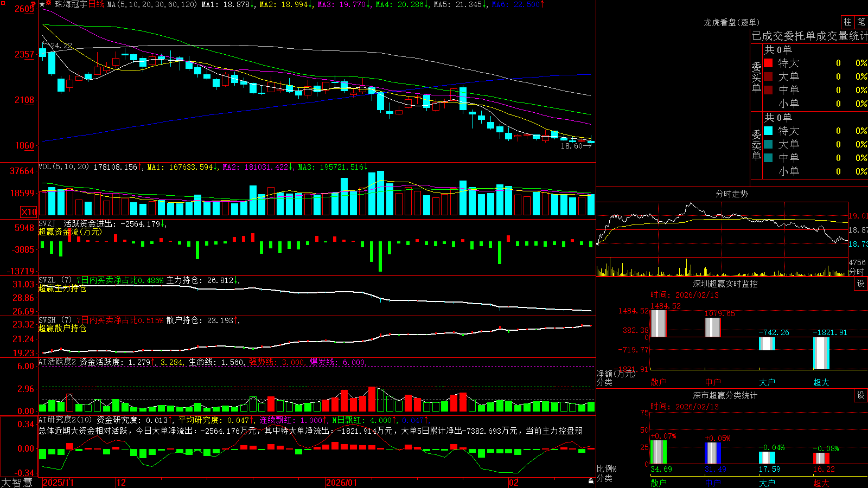Open 设 settings for 深市超赢分类统计 panel
The width and height of the screenshot is (868, 488).
click(861, 395)
